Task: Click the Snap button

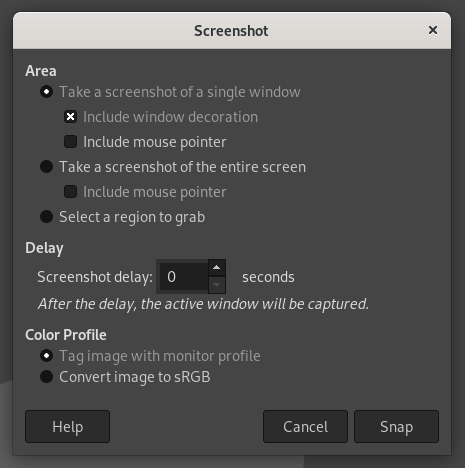Action: [x=396, y=427]
